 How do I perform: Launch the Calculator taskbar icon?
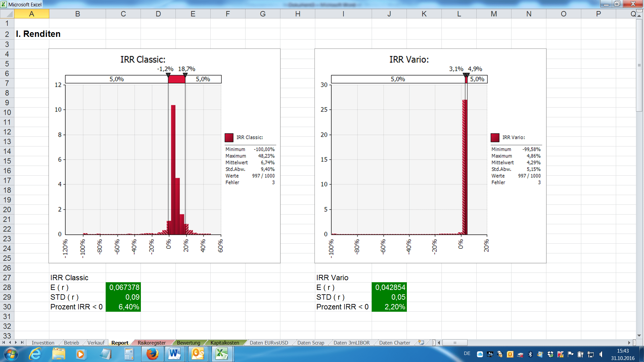tap(129, 354)
